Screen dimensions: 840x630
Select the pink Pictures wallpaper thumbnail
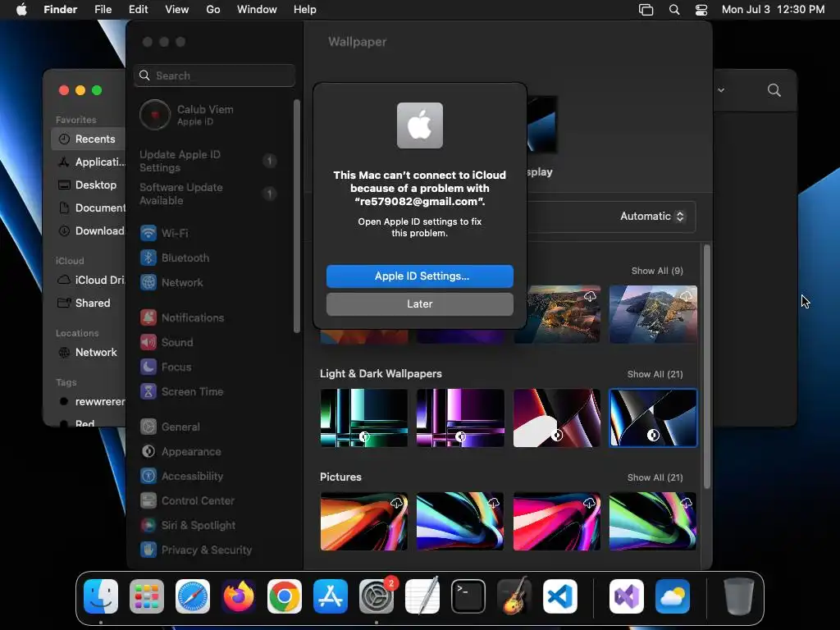click(x=557, y=521)
